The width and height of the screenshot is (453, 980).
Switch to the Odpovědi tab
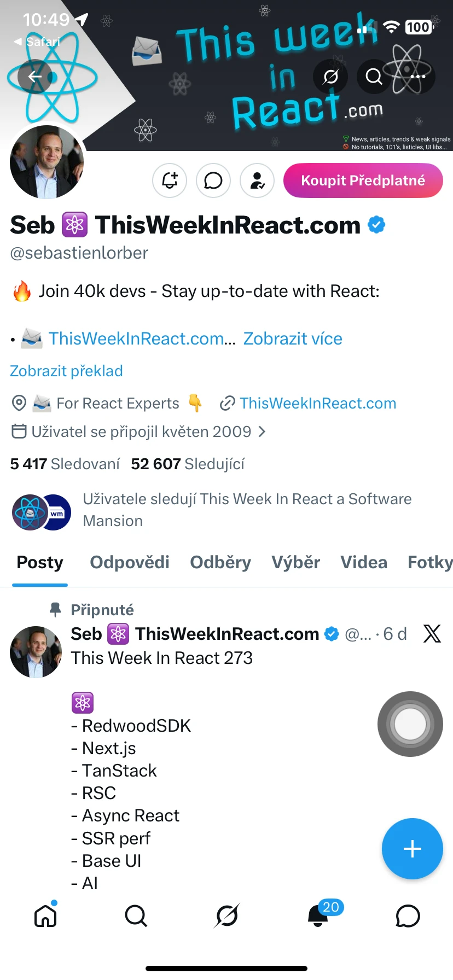[x=130, y=562]
